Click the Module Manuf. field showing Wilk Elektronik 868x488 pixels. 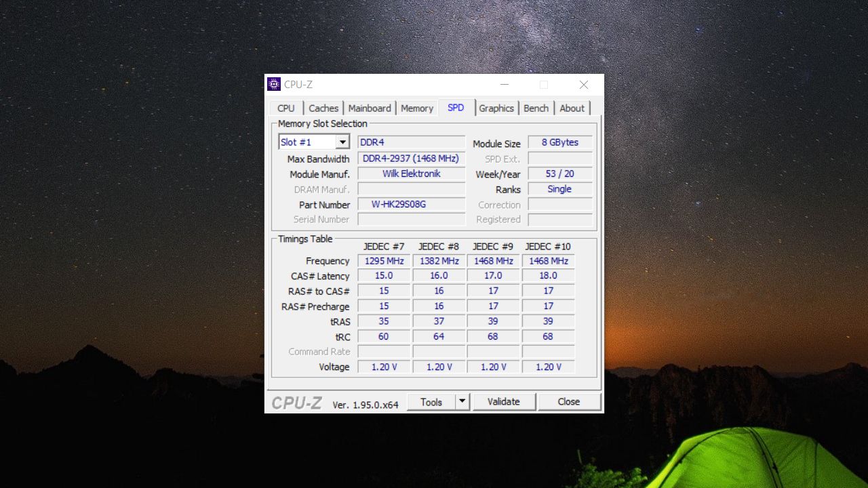pyautogui.click(x=411, y=174)
